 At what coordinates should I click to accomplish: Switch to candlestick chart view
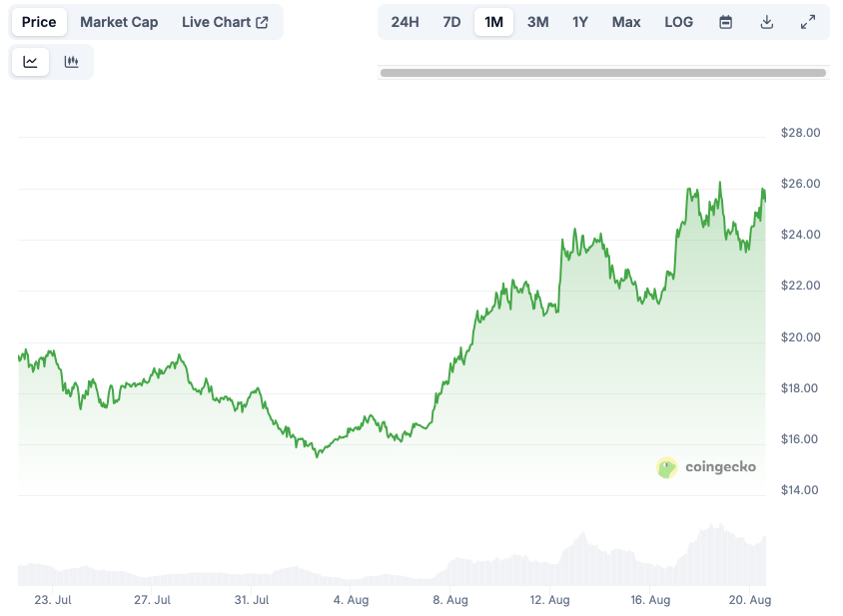point(71,62)
